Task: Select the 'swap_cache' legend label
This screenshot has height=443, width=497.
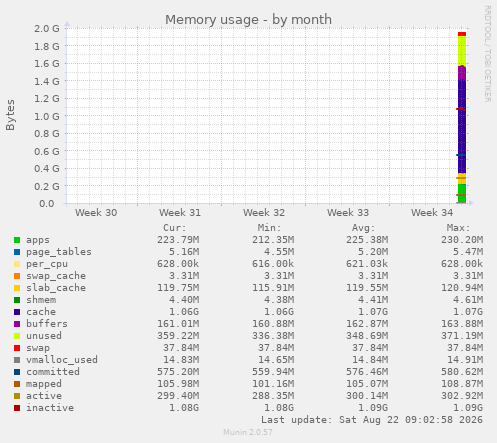Action: click(x=56, y=276)
